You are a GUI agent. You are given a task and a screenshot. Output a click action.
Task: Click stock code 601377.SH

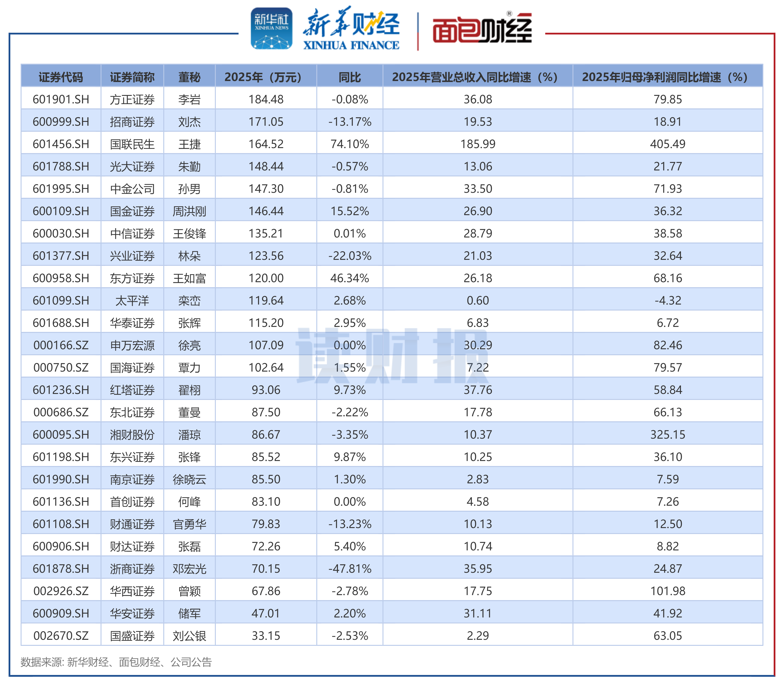pos(61,256)
